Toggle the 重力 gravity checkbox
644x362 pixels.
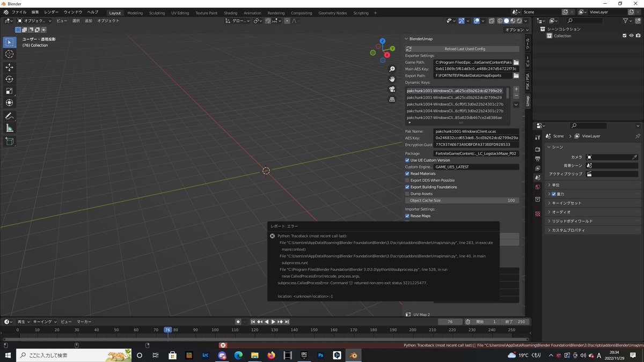click(x=554, y=194)
